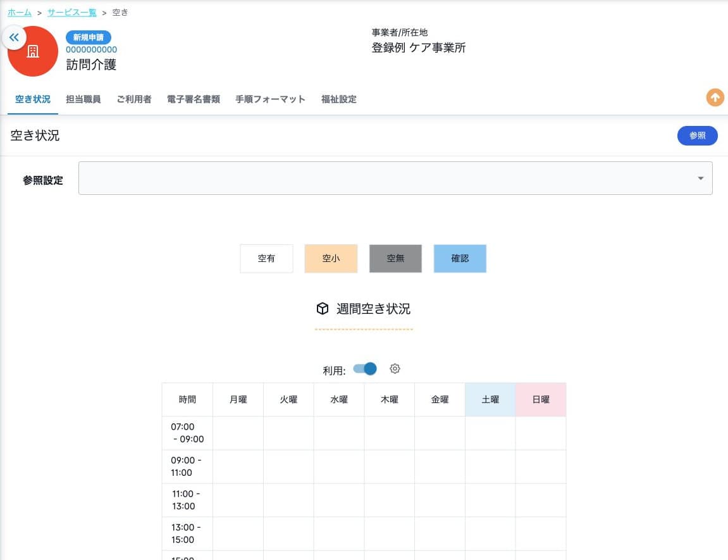Click 土曜 cell for 13:00 - 15:00

[x=490, y=533]
